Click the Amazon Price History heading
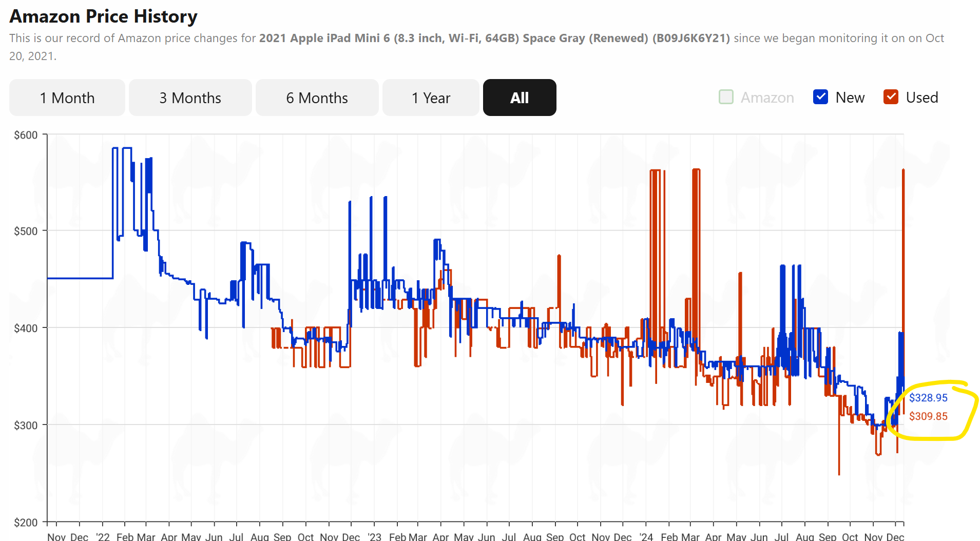 pos(103,16)
